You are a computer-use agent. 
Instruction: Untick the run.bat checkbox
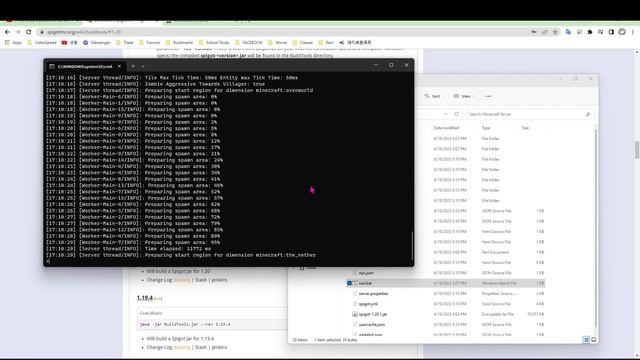tap(349, 283)
